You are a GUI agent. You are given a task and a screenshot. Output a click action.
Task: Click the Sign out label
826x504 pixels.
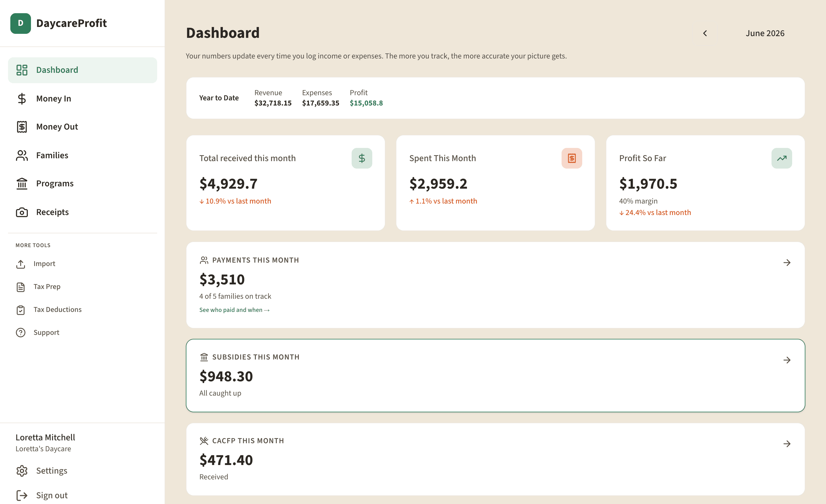click(x=52, y=495)
